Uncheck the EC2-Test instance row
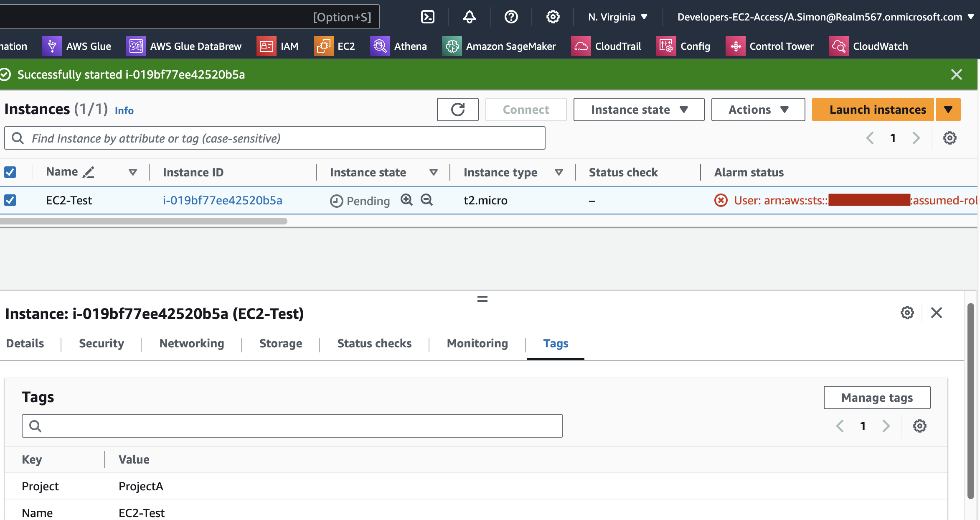Image resolution: width=980 pixels, height=520 pixels. (10, 200)
